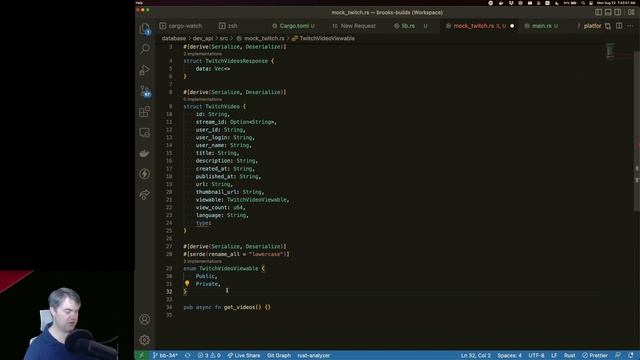Place cursor on the Private variant
Viewport: 640px width, 360px height.
[x=207, y=284]
